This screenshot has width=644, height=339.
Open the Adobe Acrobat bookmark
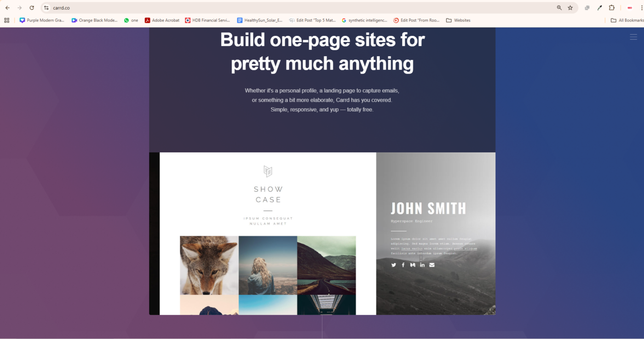point(162,20)
